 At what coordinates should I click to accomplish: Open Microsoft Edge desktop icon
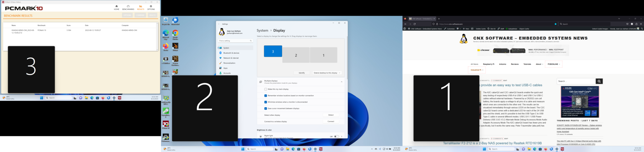point(166,34)
